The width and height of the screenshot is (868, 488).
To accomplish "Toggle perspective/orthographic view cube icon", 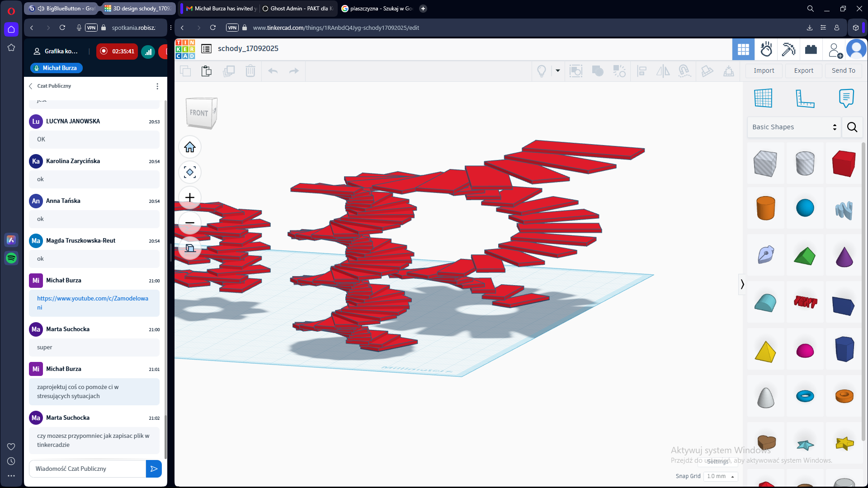I will [190, 248].
